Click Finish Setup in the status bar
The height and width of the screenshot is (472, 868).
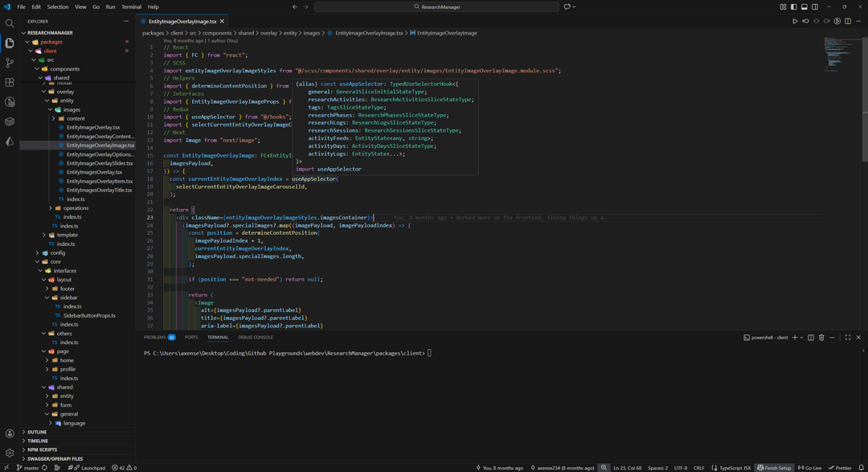click(x=775, y=467)
